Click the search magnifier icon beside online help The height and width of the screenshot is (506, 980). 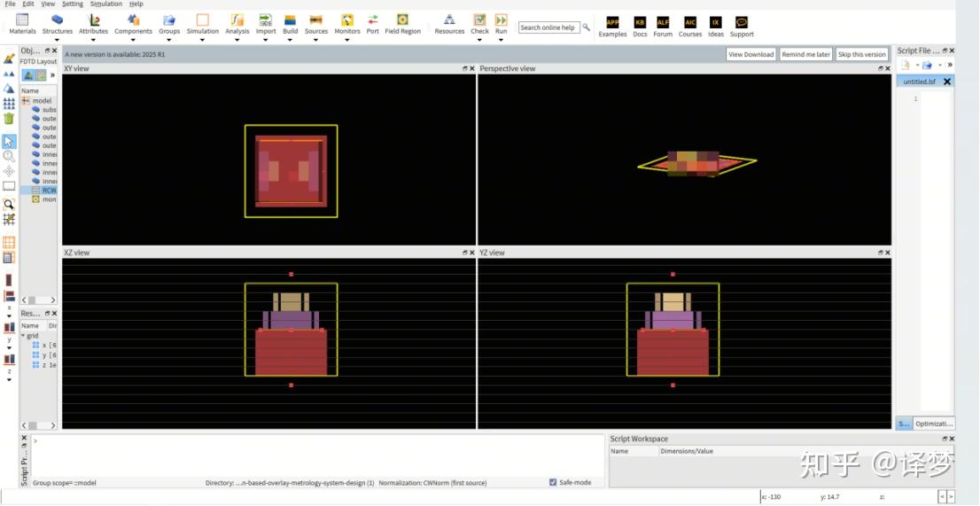[x=587, y=27]
